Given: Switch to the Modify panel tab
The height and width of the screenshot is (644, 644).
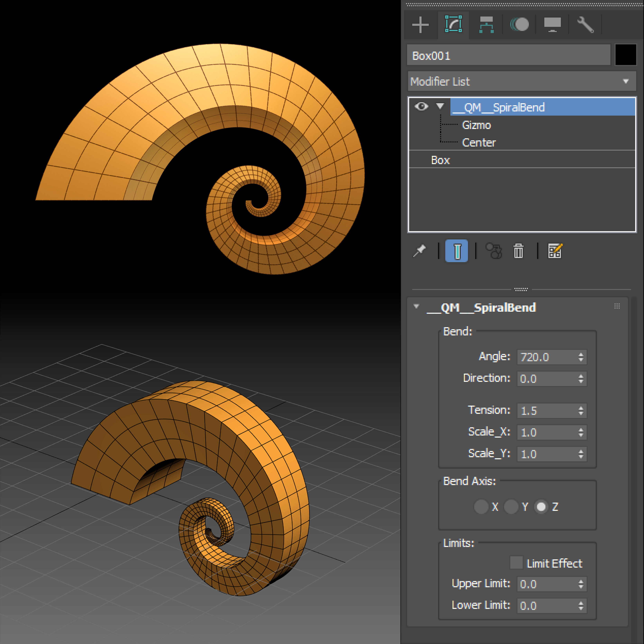Looking at the screenshot, I should click(x=453, y=24).
